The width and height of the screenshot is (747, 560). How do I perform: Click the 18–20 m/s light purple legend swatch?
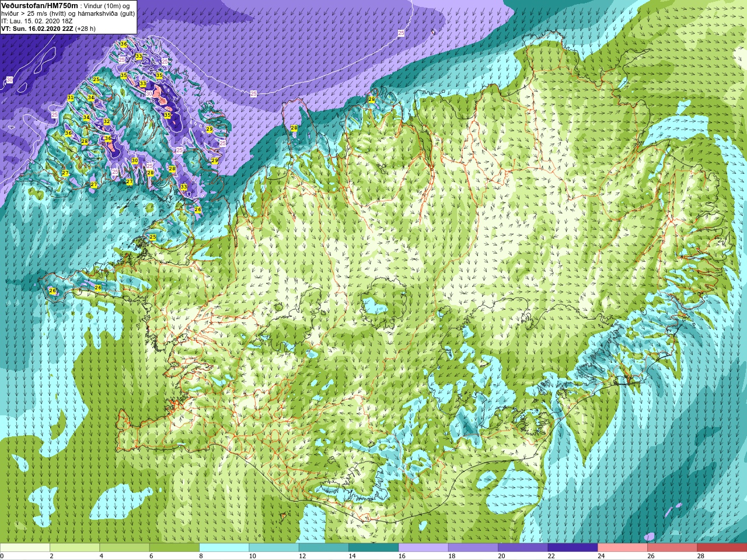[473, 548]
